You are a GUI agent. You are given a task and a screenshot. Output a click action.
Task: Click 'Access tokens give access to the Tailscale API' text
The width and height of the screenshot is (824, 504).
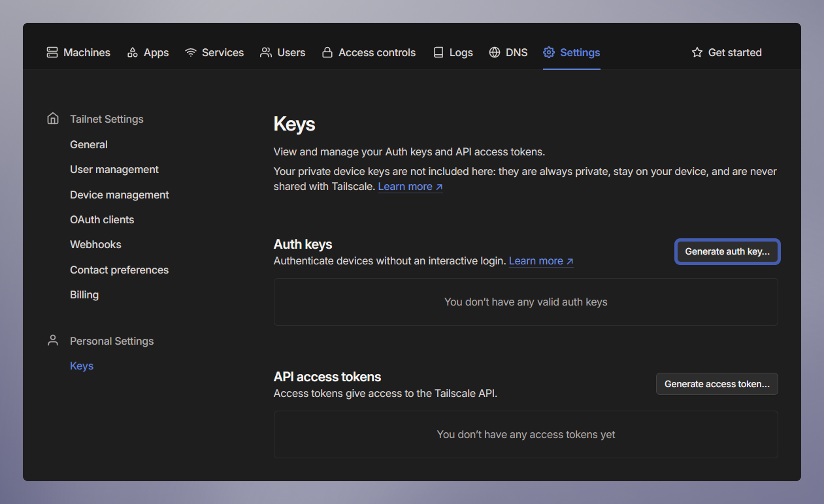386,394
